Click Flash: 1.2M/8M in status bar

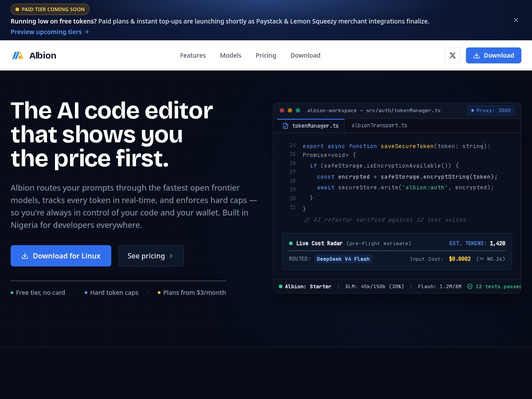click(440, 286)
